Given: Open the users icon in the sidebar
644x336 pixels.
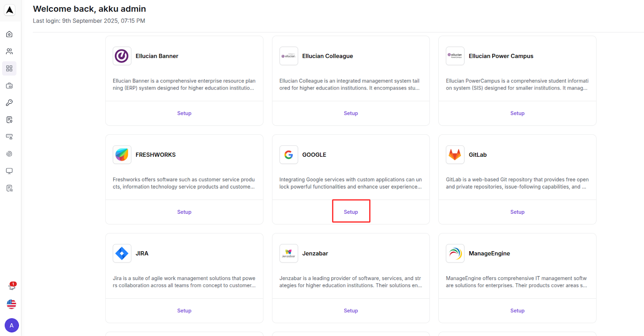Looking at the screenshot, I should 9,51.
